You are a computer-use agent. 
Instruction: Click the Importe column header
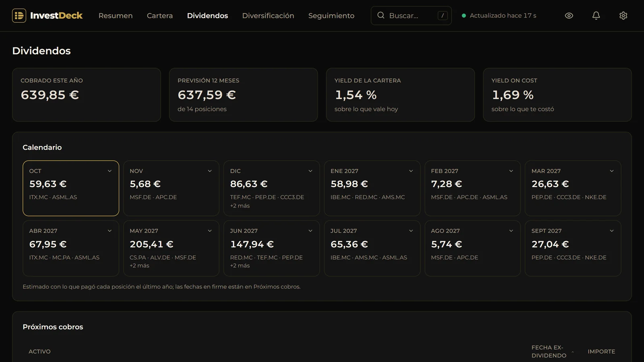(x=601, y=352)
